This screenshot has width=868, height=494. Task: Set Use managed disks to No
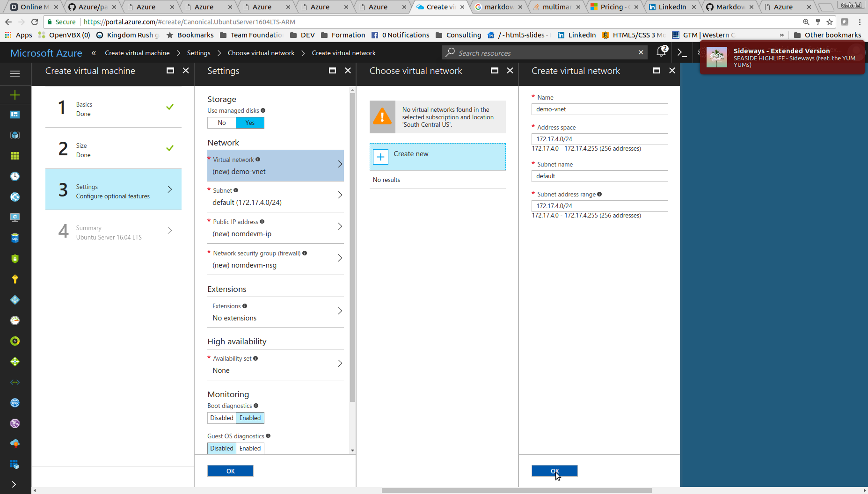pyautogui.click(x=222, y=123)
